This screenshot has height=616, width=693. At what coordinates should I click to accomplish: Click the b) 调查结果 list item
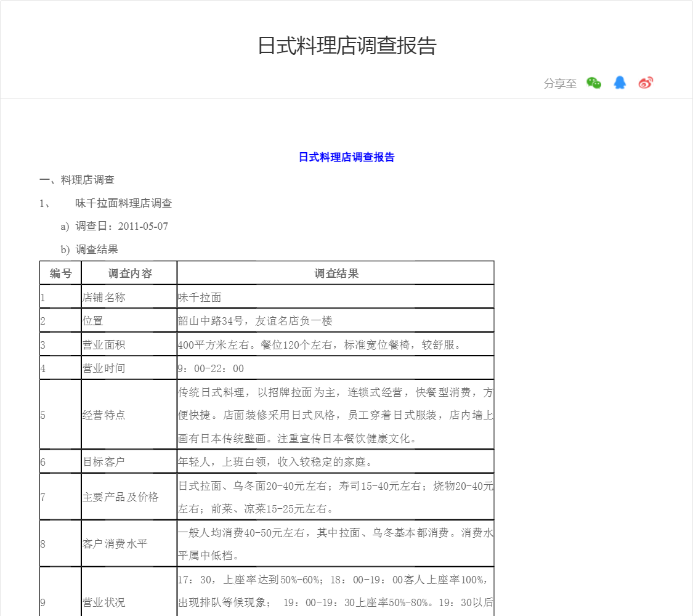(x=89, y=249)
